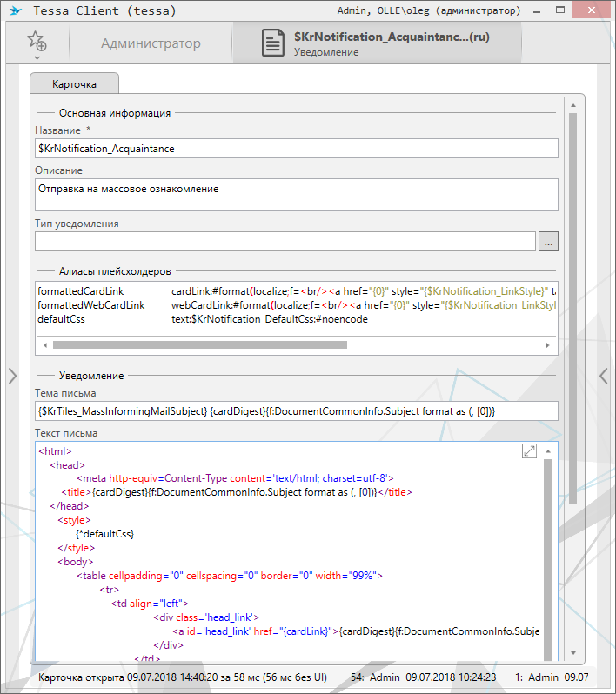Focus the Тип уведомления field
This screenshot has width=616, height=694.
(x=285, y=242)
